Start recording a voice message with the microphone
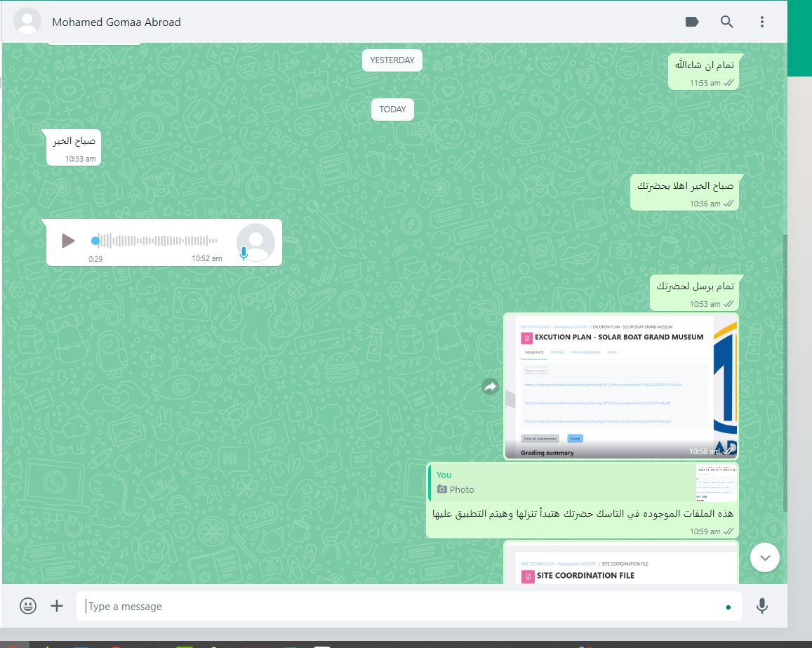812x648 pixels. coord(761,605)
